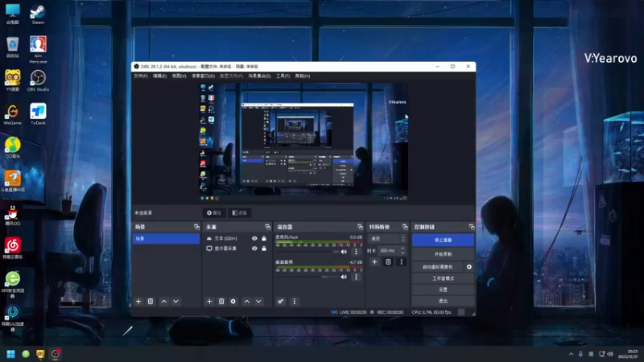Open the 渐变 transition type dropdown
644x362 pixels.
pyautogui.click(x=388, y=238)
